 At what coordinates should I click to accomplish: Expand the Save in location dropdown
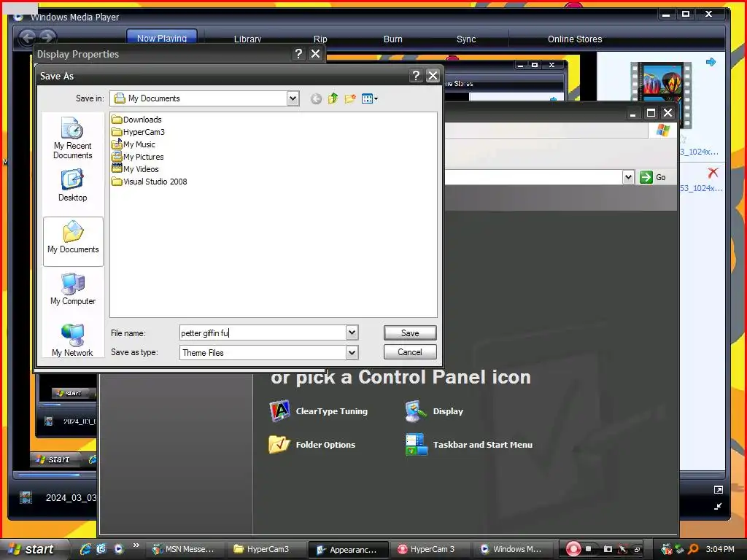(x=293, y=98)
